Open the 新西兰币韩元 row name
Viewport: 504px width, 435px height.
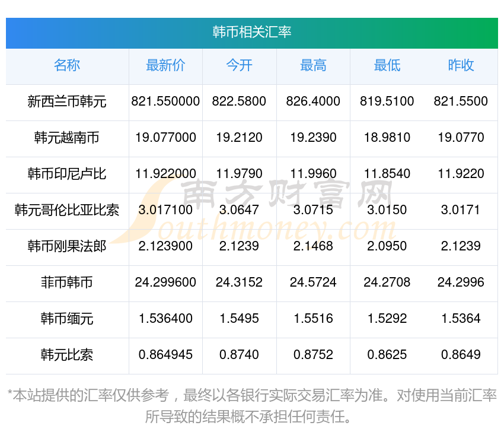(x=67, y=101)
